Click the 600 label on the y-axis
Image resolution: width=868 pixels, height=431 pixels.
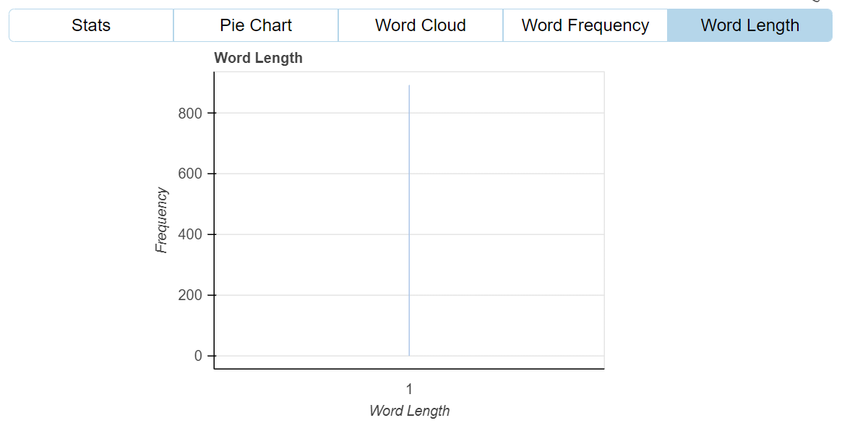point(192,174)
